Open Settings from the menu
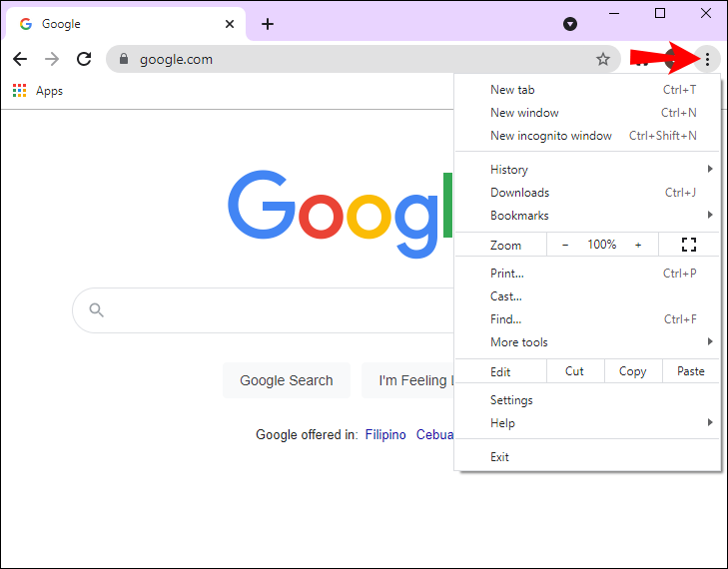The width and height of the screenshot is (728, 569). 587,400
